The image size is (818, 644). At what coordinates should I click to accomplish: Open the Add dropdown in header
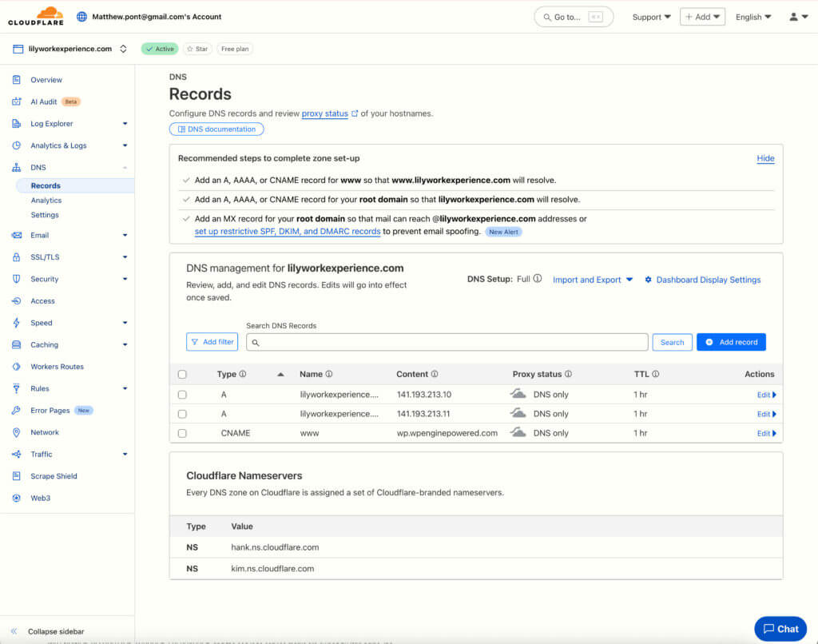coord(702,17)
